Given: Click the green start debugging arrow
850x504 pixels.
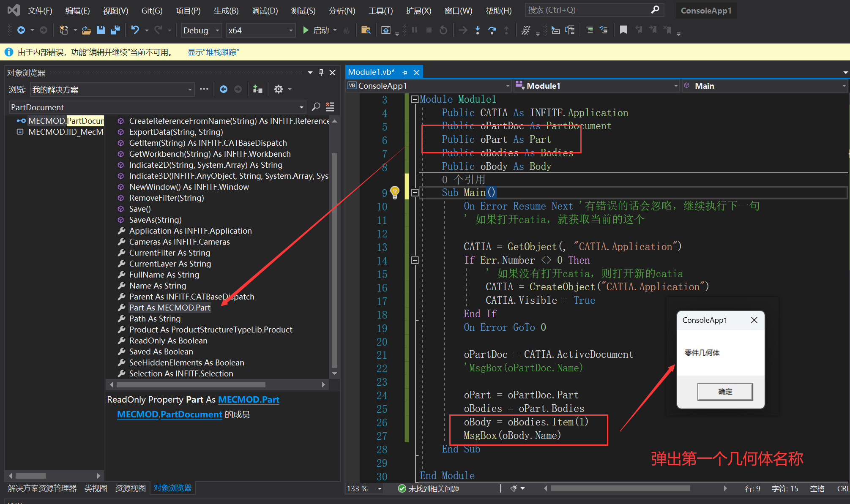Looking at the screenshot, I should click(x=306, y=30).
